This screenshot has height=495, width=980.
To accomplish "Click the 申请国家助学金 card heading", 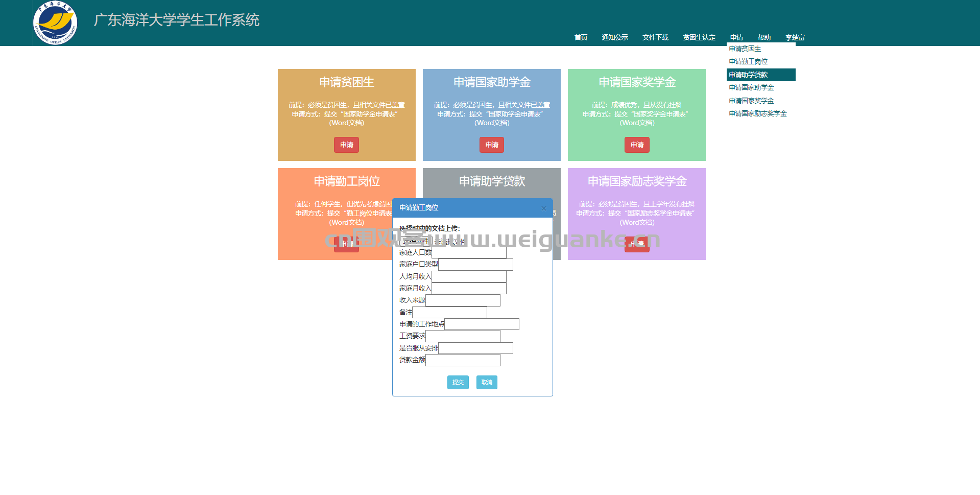I will pyautogui.click(x=492, y=82).
